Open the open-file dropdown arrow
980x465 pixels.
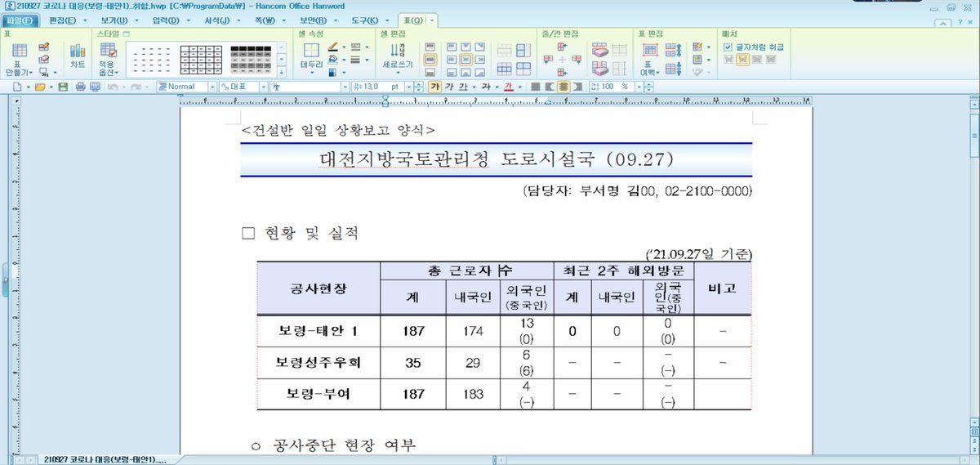(51, 86)
